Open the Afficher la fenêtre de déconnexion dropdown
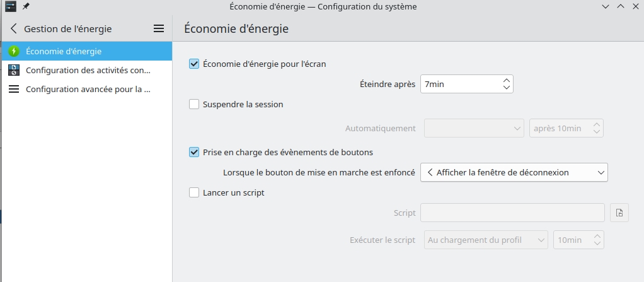This screenshot has height=282, width=644. click(514, 172)
